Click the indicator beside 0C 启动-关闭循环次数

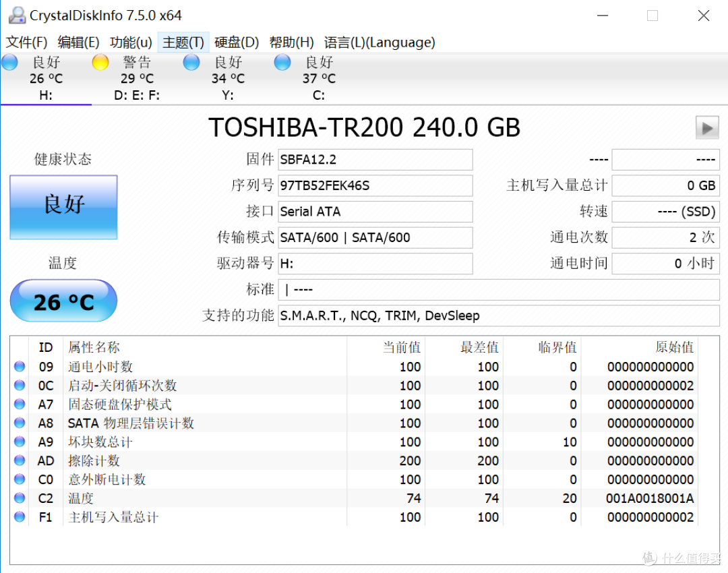[x=20, y=385]
